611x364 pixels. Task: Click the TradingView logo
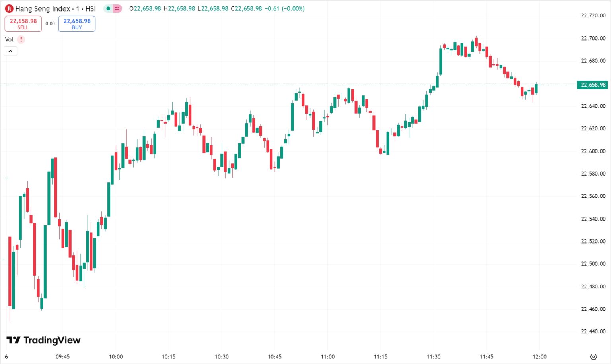pos(43,340)
